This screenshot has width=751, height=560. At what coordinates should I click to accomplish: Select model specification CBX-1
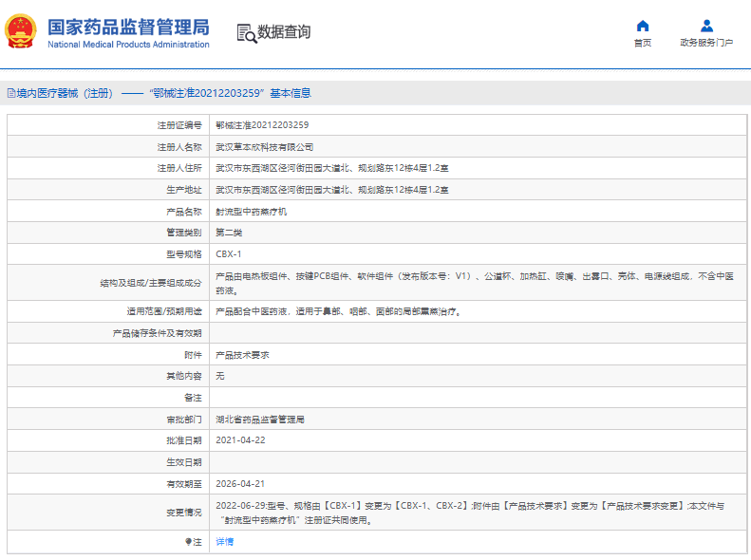click(229, 254)
